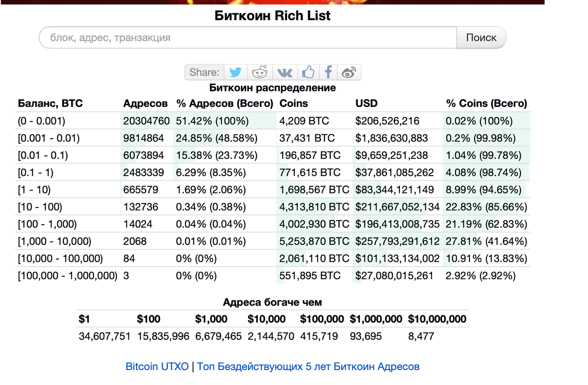Share page on Reddit

[x=260, y=72]
